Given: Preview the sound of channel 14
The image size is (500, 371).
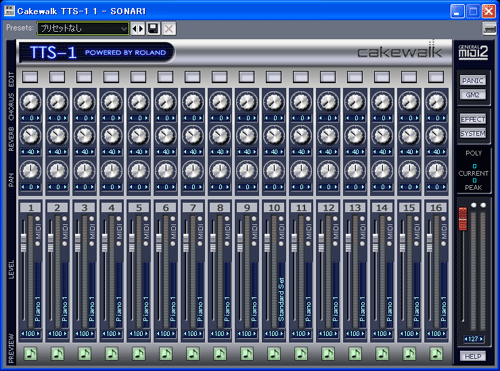Looking at the screenshot, I should [x=382, y=354].
